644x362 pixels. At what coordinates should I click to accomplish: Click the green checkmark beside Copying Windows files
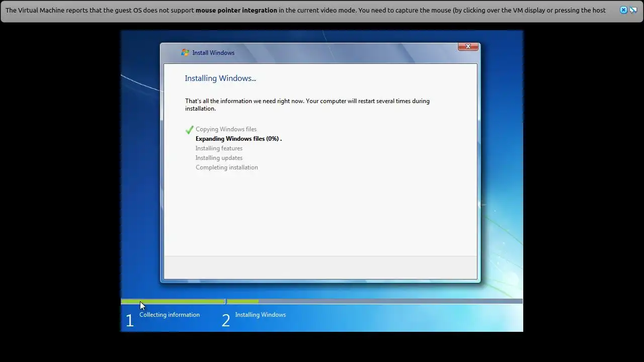click(189, 130)
